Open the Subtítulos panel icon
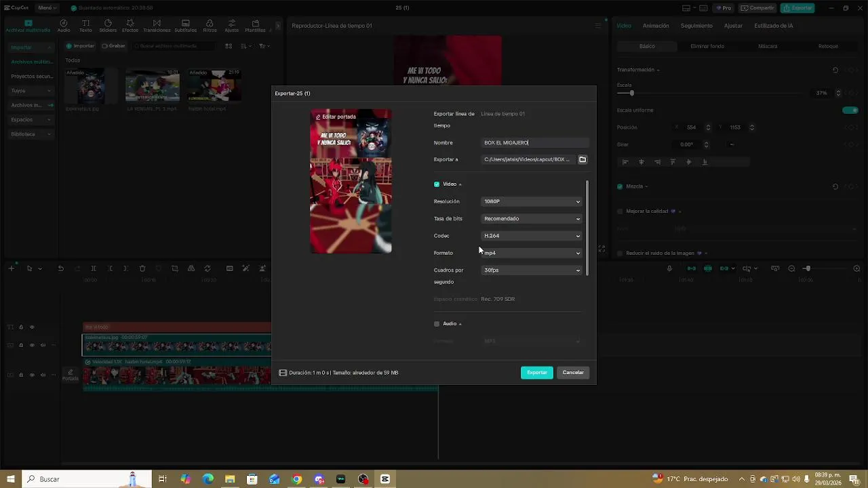The width and height of the screenshot is (868, 488). [186, 26]
